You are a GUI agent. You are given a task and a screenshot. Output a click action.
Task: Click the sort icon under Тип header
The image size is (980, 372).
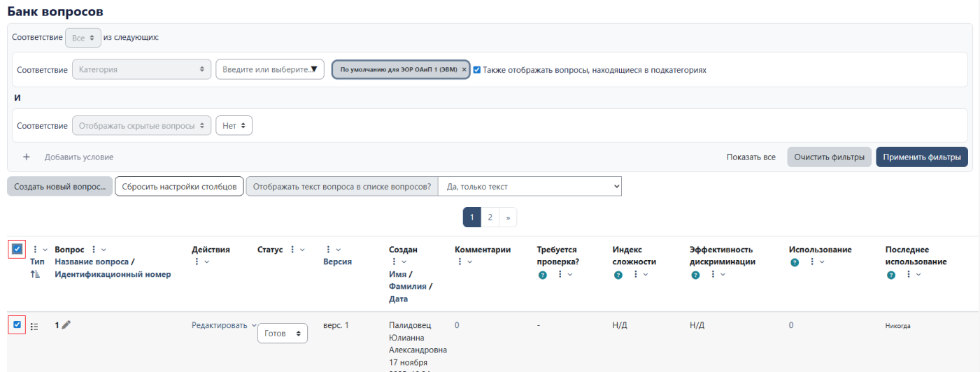tap(35, 275)
